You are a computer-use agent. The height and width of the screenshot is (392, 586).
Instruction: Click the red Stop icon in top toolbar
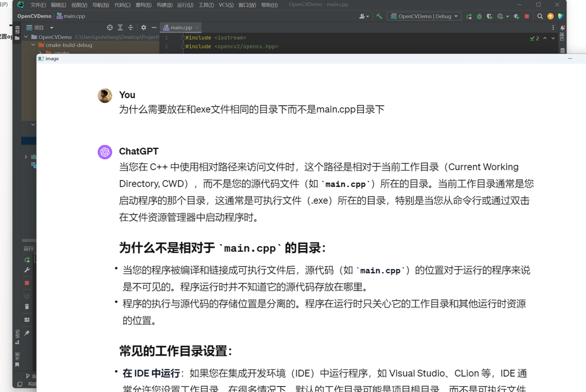[527, 17]
